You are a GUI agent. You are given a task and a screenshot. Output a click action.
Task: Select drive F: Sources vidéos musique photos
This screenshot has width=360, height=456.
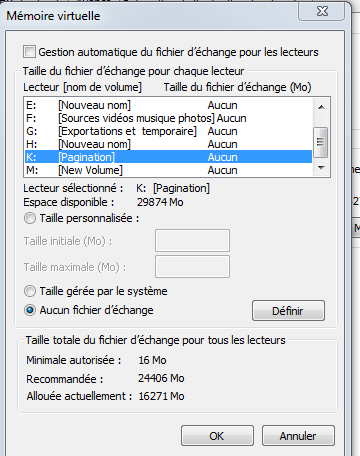coord(168,118)
